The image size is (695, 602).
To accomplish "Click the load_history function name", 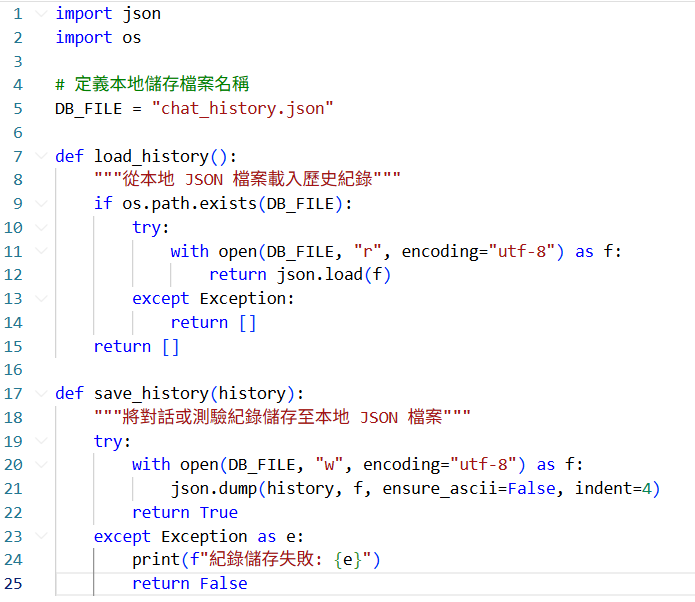I will coord(152,156).
